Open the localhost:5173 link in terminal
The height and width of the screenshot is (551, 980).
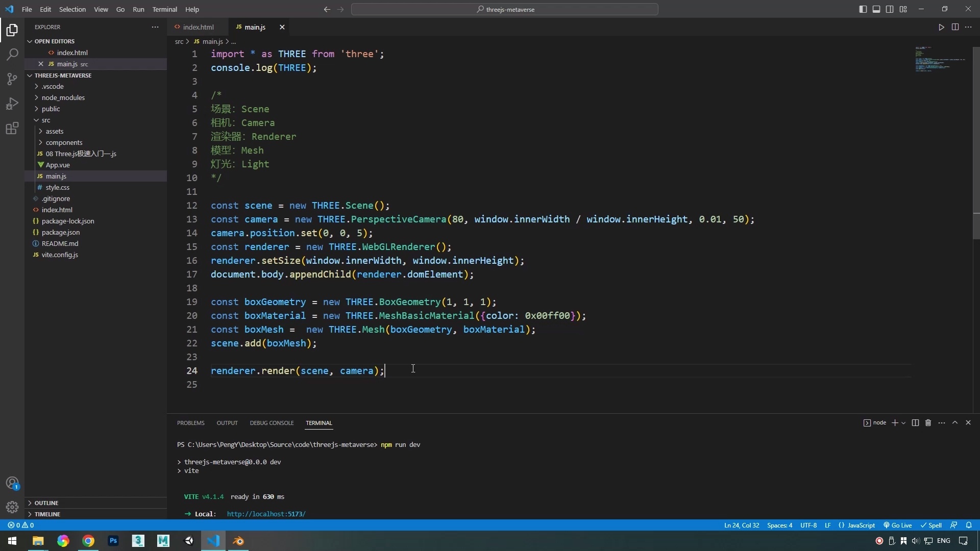(x=266, y=514)
